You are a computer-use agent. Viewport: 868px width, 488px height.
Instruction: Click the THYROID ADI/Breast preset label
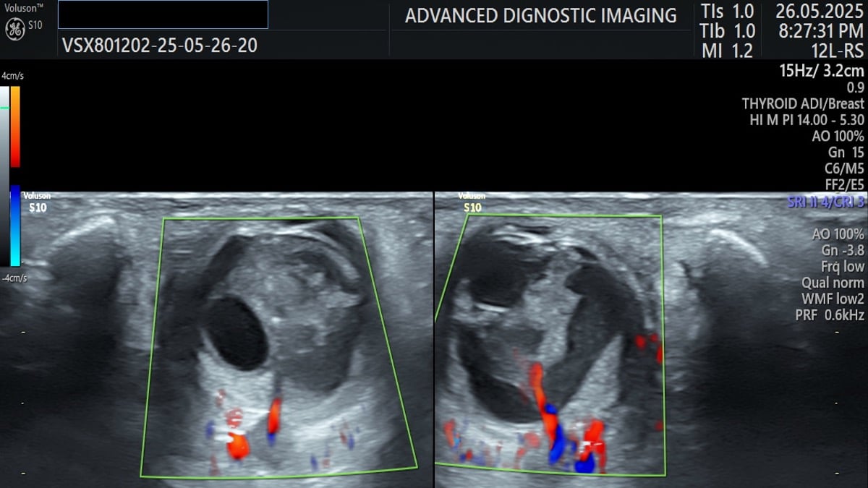click(803, 103)
